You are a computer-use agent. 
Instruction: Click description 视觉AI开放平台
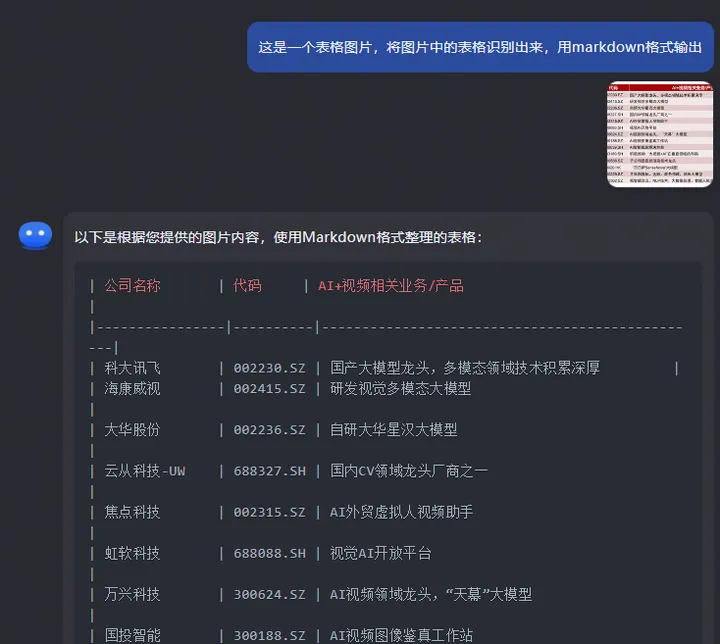coord(381,553)
